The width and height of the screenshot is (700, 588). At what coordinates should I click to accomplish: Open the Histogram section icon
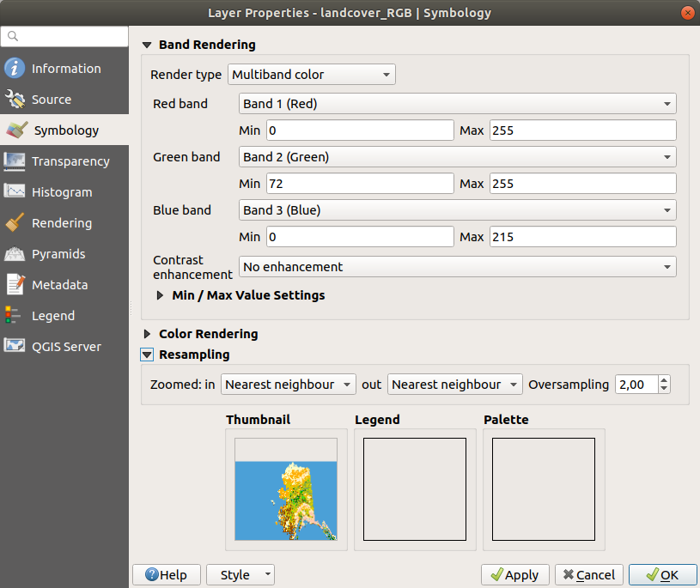click(15, 192)
